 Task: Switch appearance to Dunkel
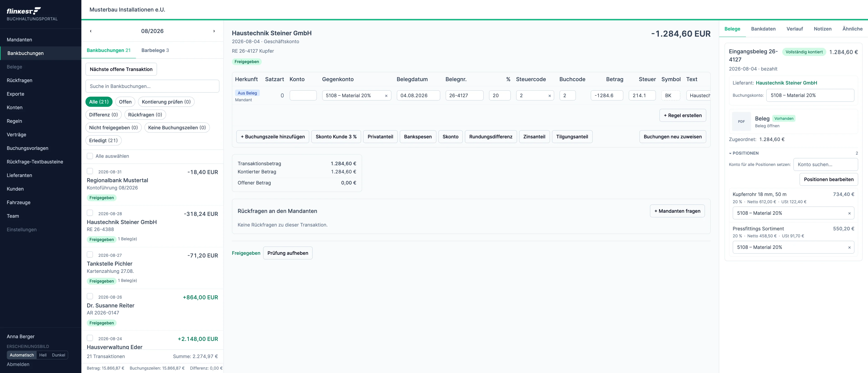tap(58, 355)
